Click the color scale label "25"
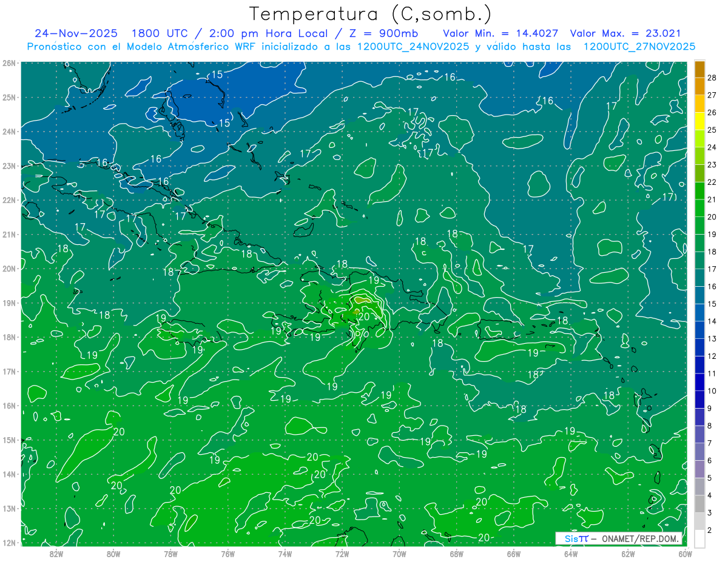 tap(712, 130)
